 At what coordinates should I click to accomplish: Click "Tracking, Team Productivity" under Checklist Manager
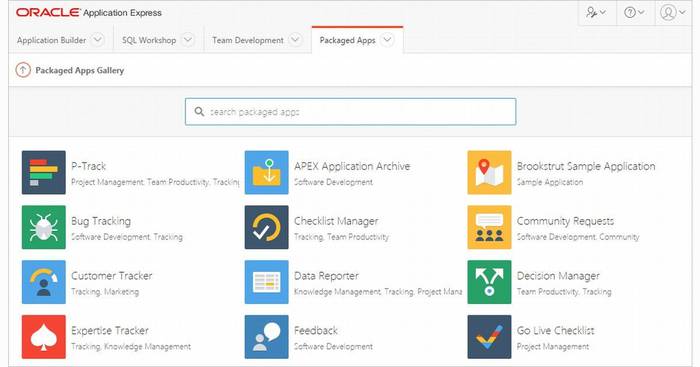pyautogui.click(x=341, y=237)
